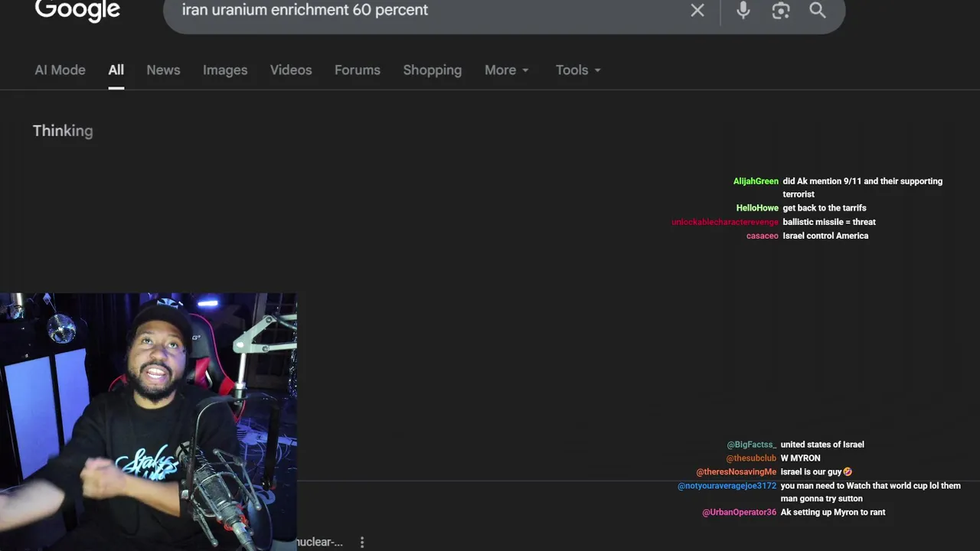
Task: Go to Google home via logo
Action: click(77, 11)
